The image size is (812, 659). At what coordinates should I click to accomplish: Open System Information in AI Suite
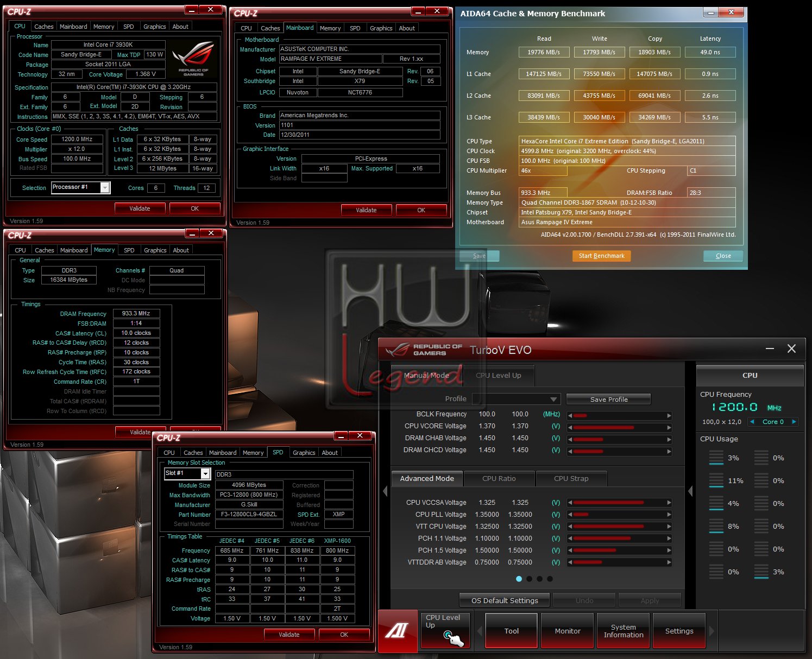(623, 631)
